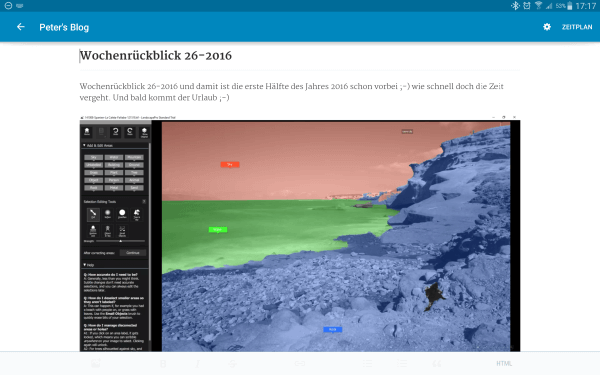Click the ZEITPLAN button
600x375 pixels.
(x=577, y=27)
